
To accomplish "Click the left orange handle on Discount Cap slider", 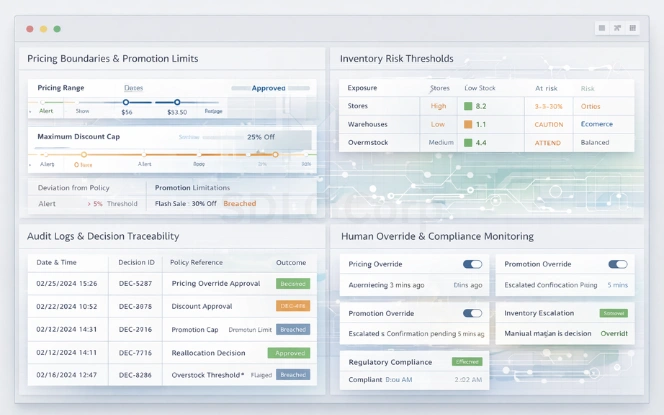I will coord(84,155).
